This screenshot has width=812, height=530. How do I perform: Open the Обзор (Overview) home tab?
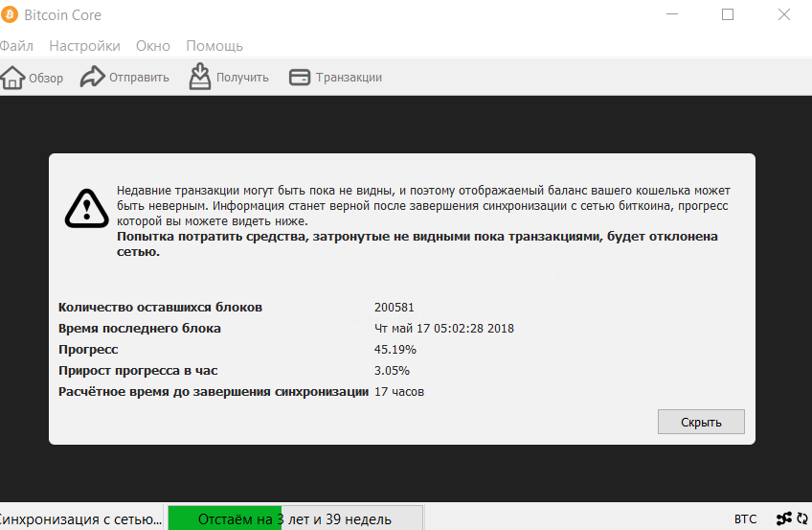32,78
